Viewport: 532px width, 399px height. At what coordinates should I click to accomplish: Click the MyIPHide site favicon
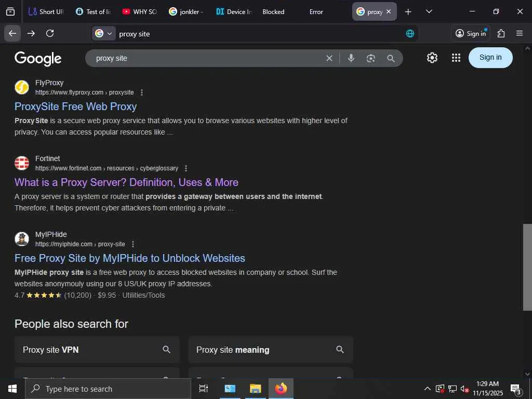tap(22, 239)
